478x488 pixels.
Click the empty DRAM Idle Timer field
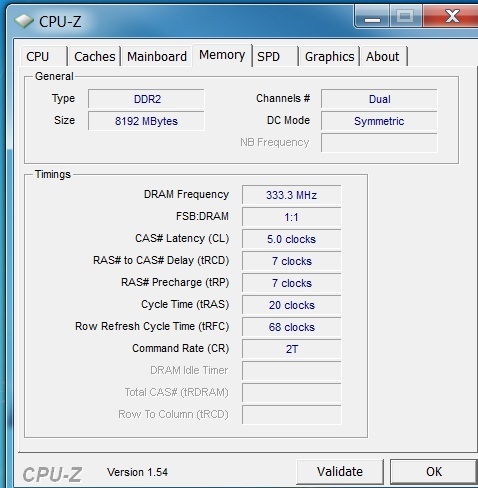pyautogui.click(x=291, y=371)
